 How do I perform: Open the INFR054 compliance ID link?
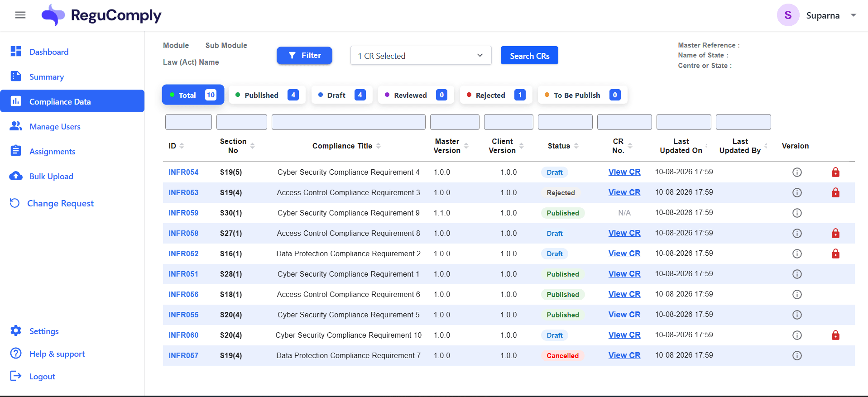coord(183,172)
